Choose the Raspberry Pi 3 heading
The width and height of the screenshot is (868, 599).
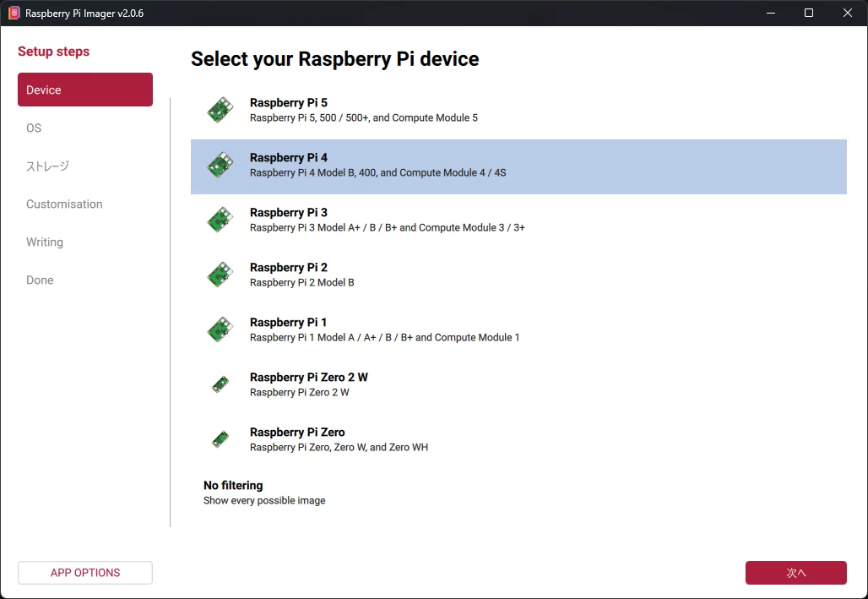tap(289, 212)
